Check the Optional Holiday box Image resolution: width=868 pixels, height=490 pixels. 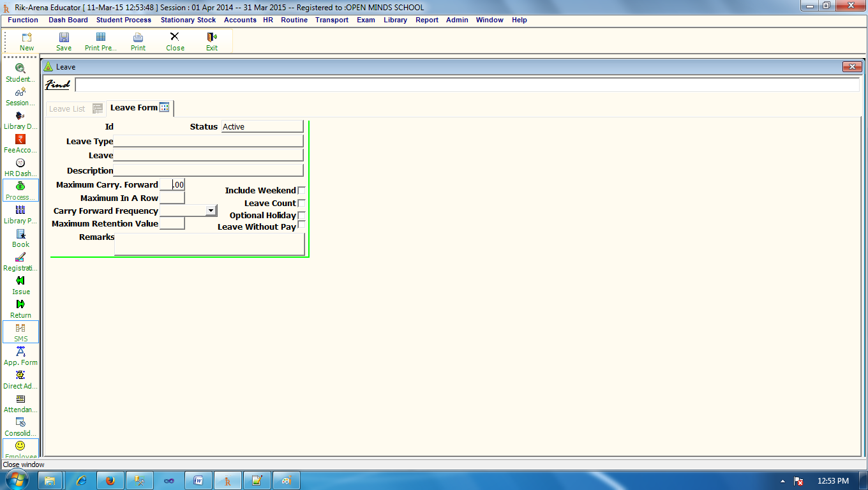coord(302,215)
